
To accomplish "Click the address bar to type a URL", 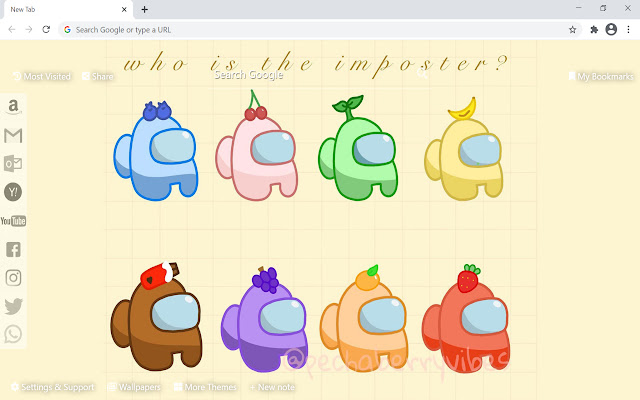I will [x=318, y=29].
